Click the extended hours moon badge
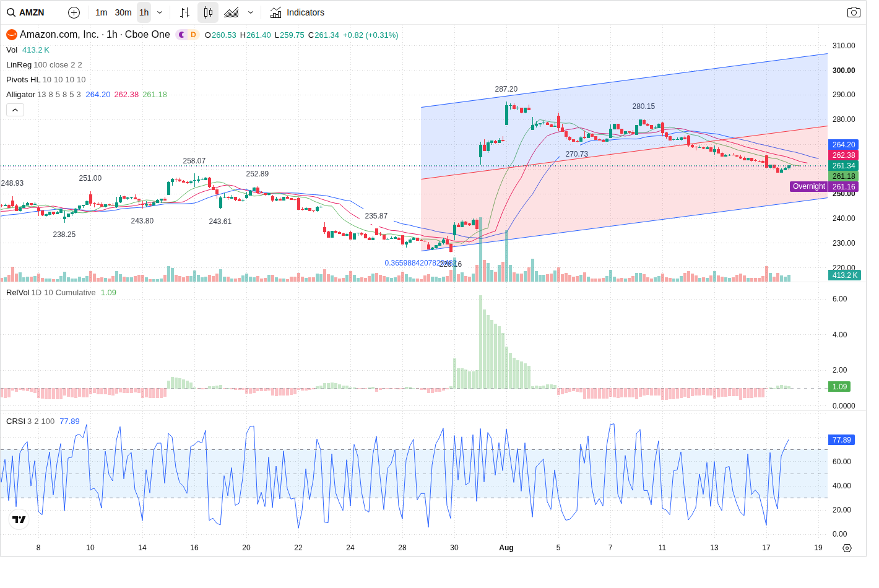The image size is (879, 588). (x=182, y=35)
